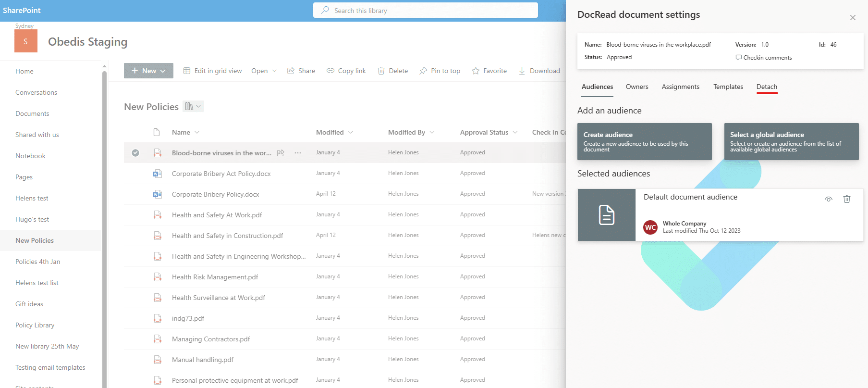This screenshot has height=388, width=868.
Task: Open Conversations in left navigation
Action: (36, 92)
